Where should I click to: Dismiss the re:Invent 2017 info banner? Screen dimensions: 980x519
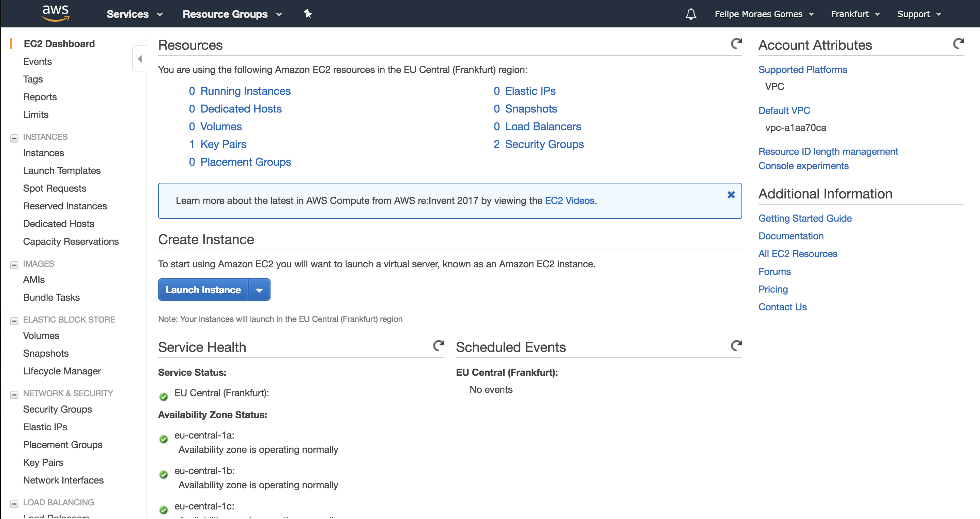(731, 195)
